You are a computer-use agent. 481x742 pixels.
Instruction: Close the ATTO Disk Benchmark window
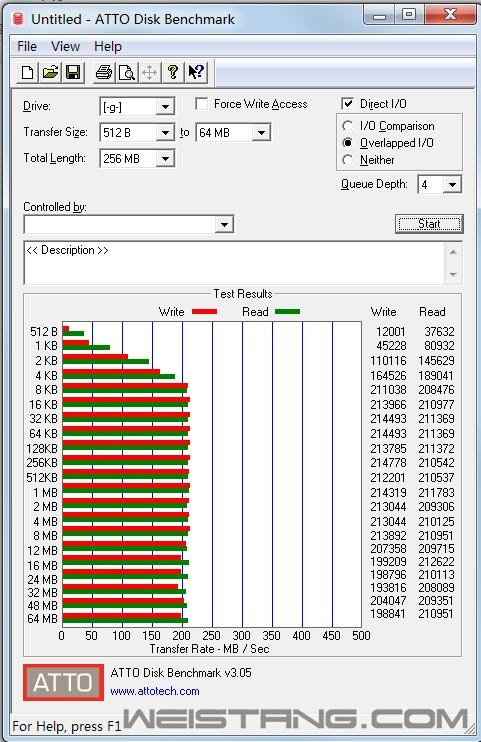[x=450, y=16]
